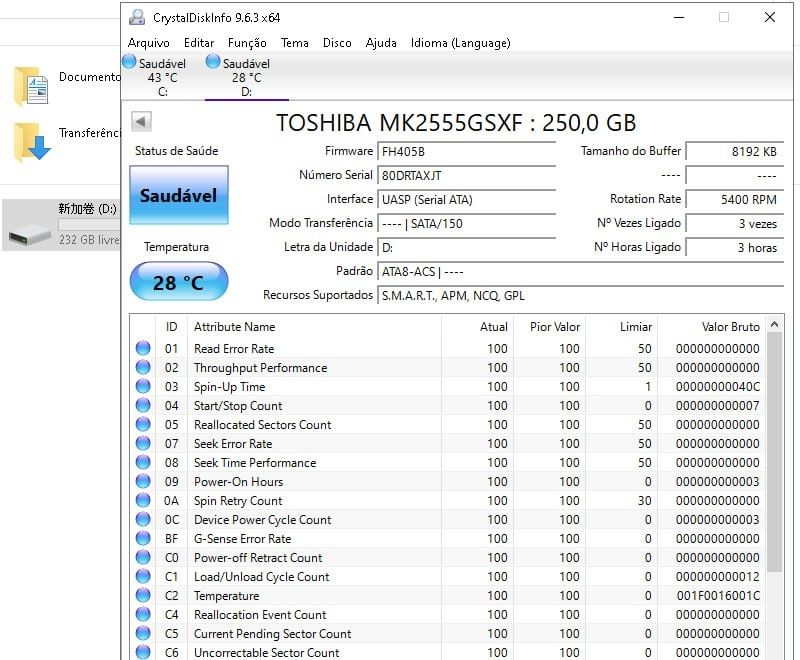Open the Transferências folder icon in Explorer
This screenshot has height=660, width=800.
point(32,141)
